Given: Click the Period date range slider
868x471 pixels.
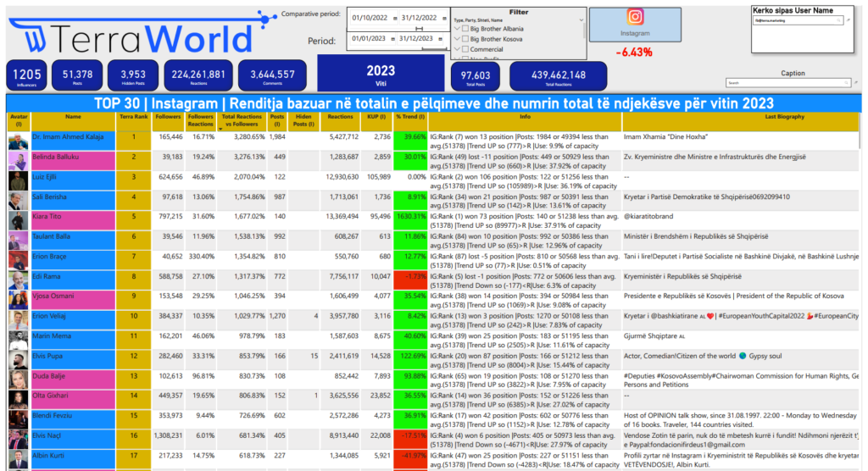Looking at the screenshot, I should tap(434, 48).
